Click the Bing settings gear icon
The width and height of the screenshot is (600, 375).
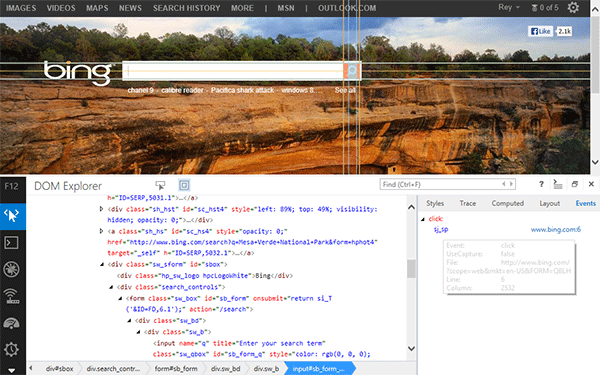pyautogui.click(x=573, y=7)
